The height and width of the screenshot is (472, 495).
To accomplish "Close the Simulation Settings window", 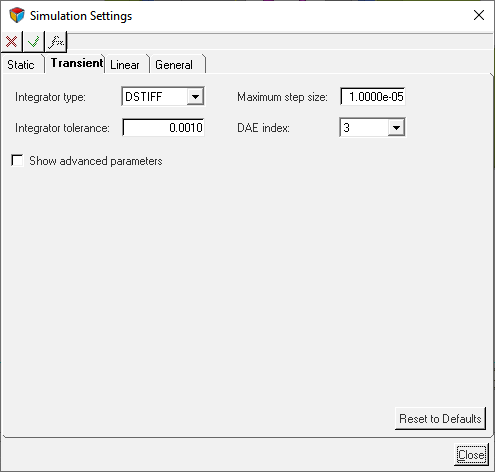I will [479, 15].
